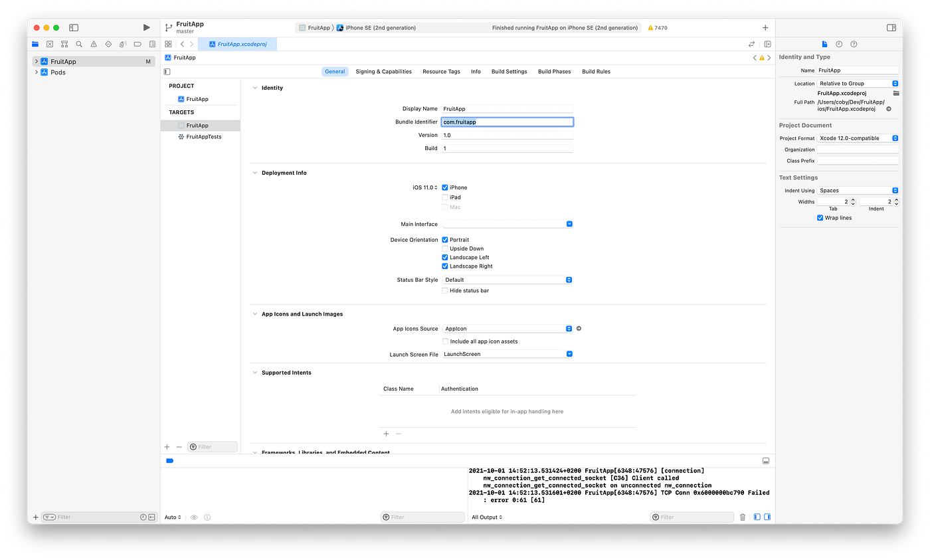The image size is (930, 560).
Task: Open the Build Rules tab
Action: click(x=596, y=71)
